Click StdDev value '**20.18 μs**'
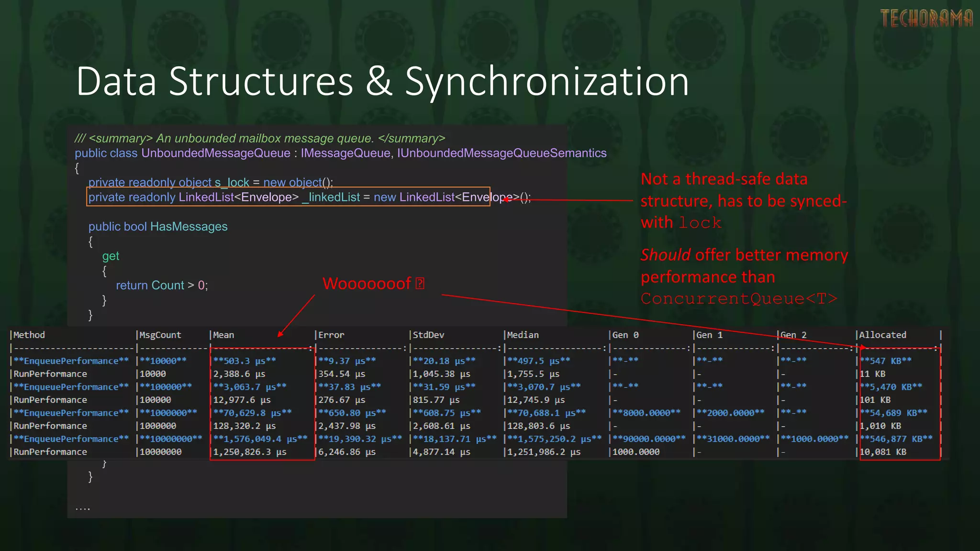 445,361
